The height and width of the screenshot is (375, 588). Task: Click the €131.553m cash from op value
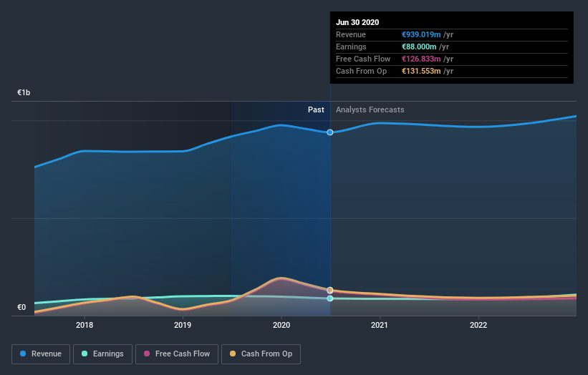point(421,71)
